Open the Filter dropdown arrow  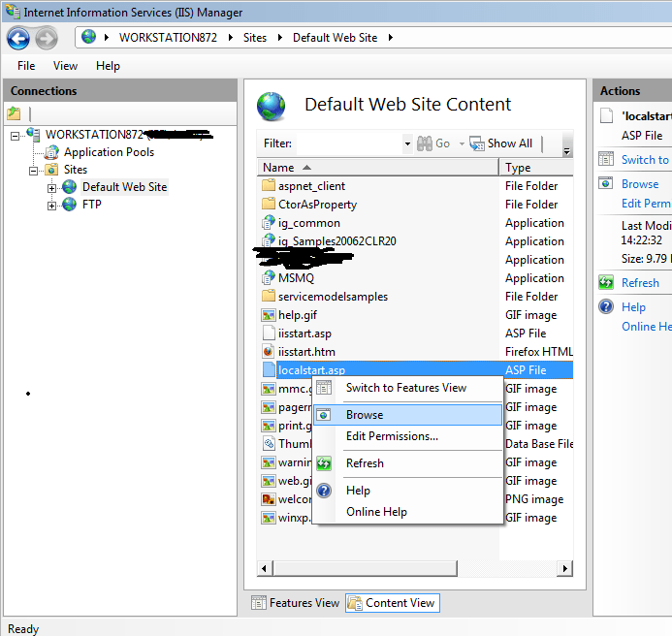407,143
